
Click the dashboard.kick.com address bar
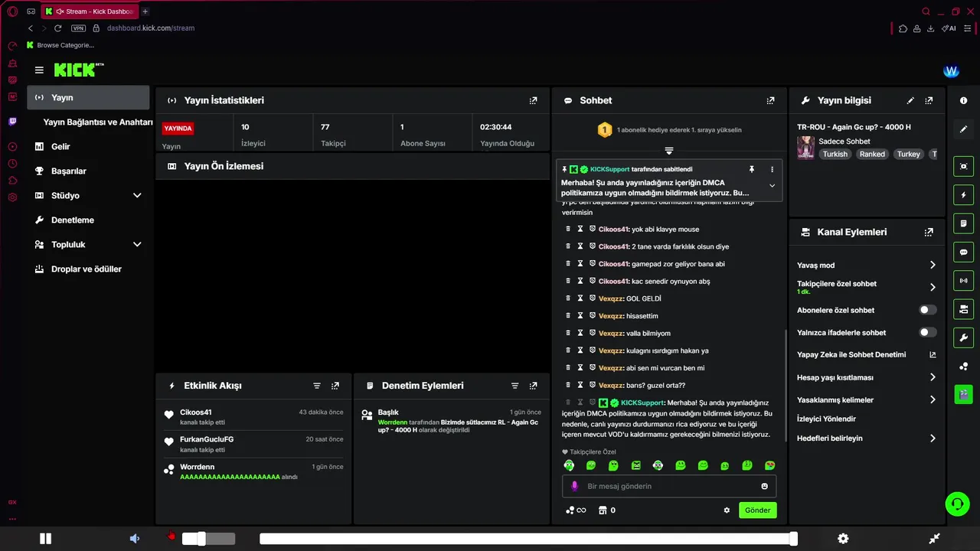pyautogui.click(x=151, y=28)
